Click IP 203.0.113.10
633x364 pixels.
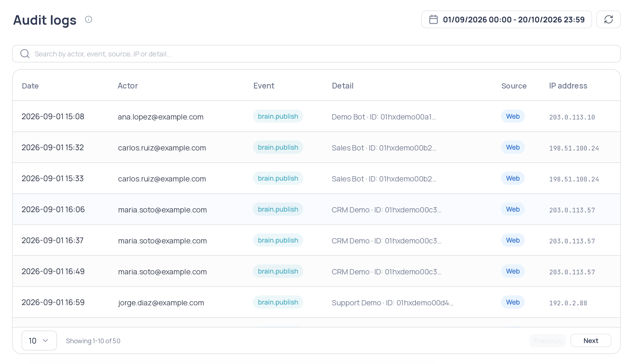[x=572, y=117]
